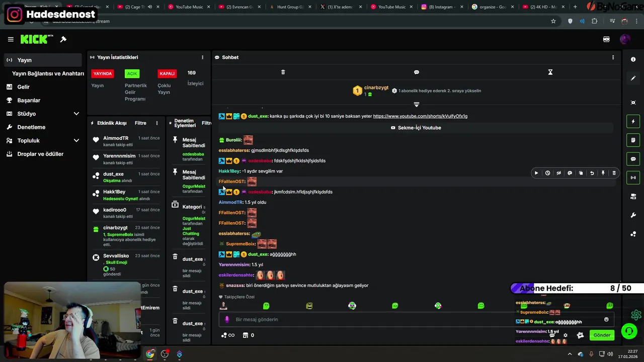This screenshot has height=362, width=644.
Task: Bookmark the page using the star icon
Action: coord(553,21)
